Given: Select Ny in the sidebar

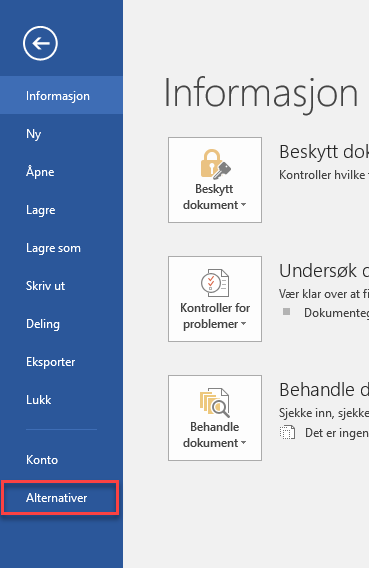Looking at the screenshot, I should 62,134.
